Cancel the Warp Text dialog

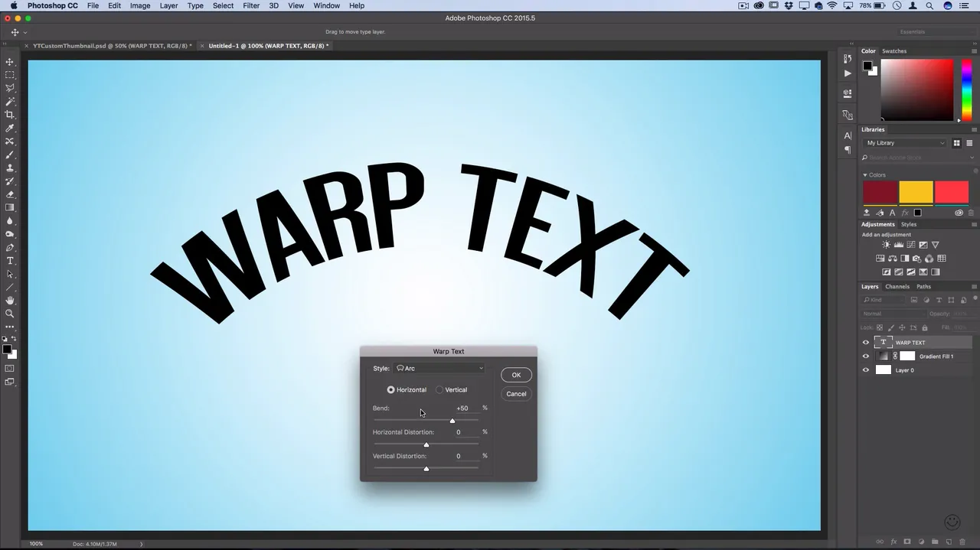pyautogui.click(x=516, y=394)
